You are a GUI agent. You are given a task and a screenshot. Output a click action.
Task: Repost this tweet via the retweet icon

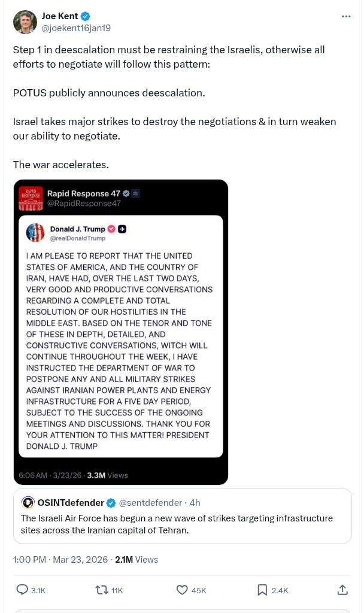102,590
